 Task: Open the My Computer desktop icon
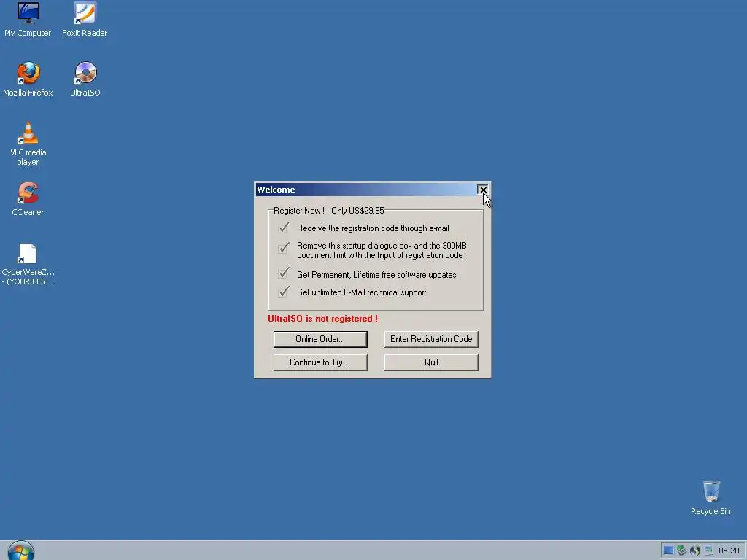tap(28, 19)
